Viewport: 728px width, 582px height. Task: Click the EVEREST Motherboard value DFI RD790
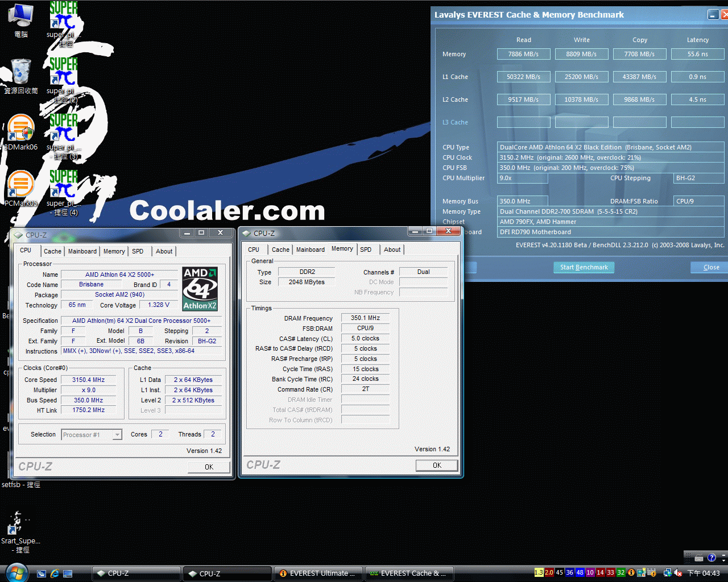[611, 232]
